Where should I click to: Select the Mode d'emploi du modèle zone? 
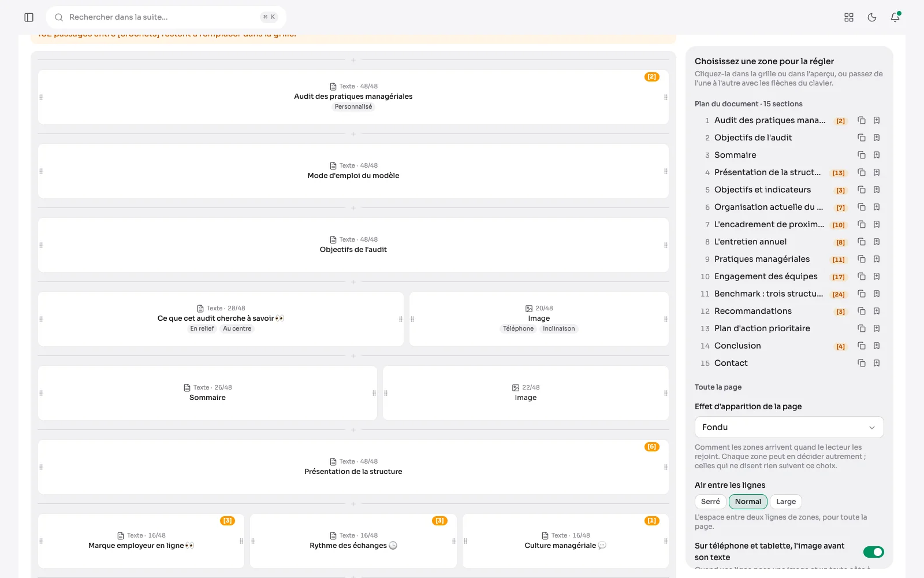(353, 171)
